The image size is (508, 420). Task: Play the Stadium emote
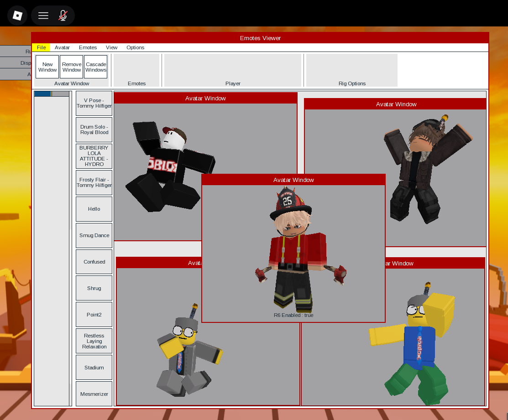94,368
